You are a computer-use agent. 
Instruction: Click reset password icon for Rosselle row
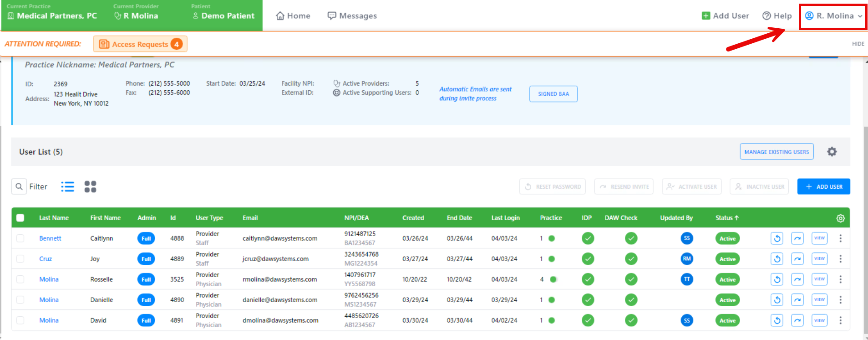coord(777,279)
